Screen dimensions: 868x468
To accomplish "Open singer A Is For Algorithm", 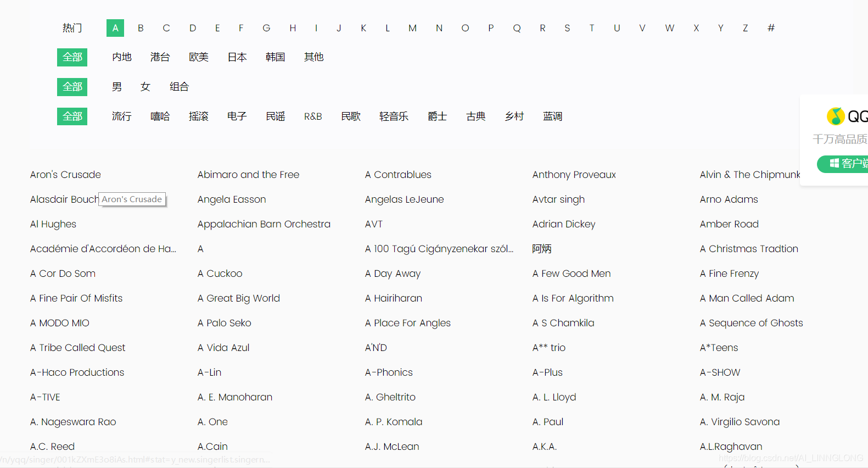I will coord(573,298).
